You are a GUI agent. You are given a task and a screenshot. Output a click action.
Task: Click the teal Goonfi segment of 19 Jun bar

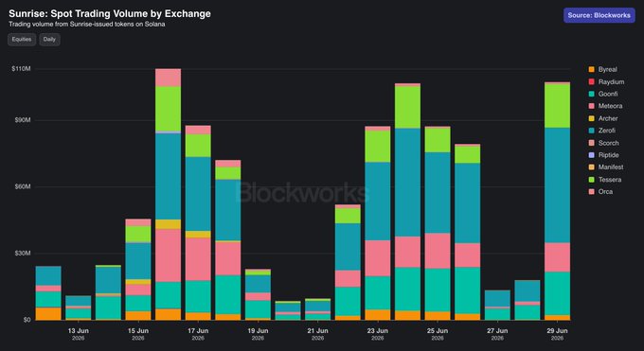[x=258, y=309]
